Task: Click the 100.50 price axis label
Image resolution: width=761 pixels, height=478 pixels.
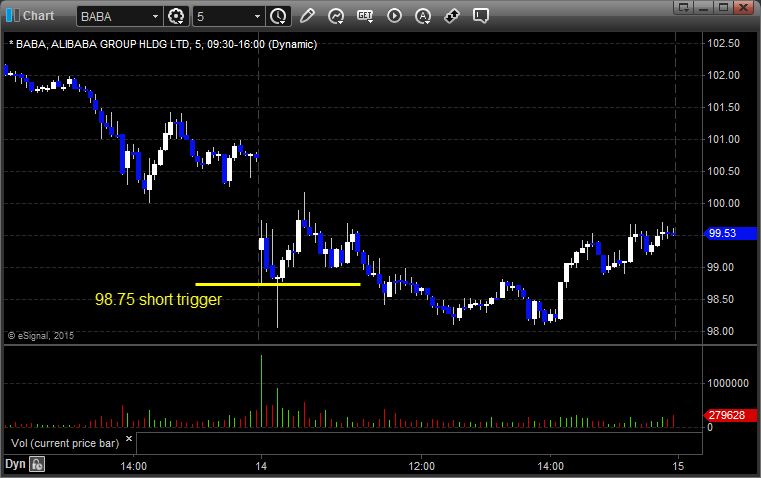Action: click(723, 171)
